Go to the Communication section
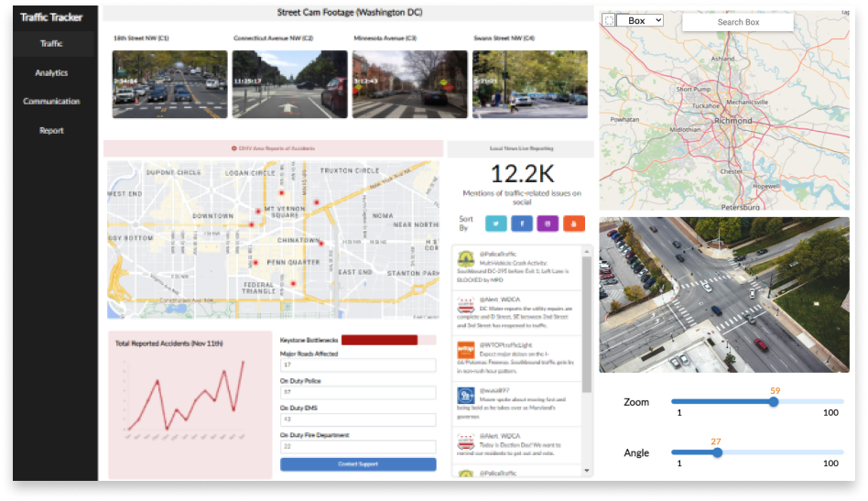The height and width of the screenshot is (501, 868). (51, 102)
